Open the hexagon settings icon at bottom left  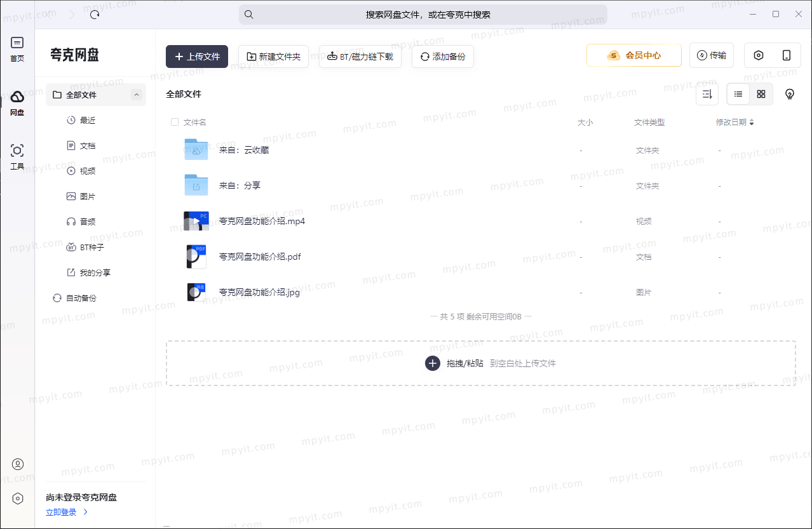(x=18, y=499)
